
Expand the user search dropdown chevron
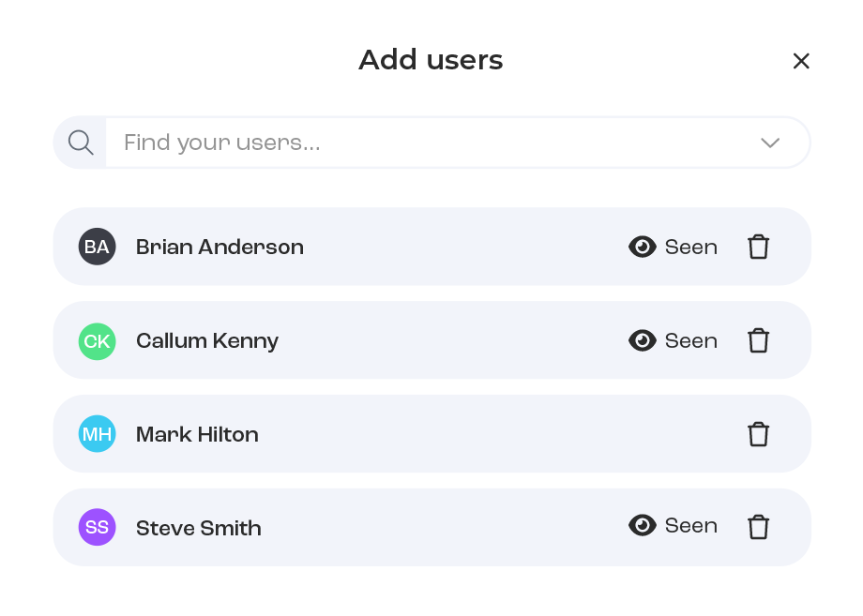tap(770, 143)
